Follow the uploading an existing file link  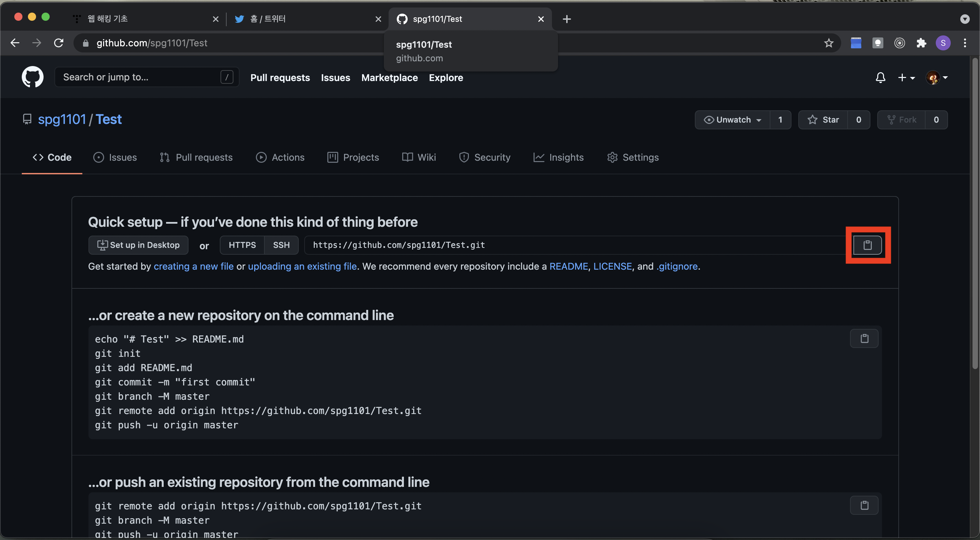point(302,266)
